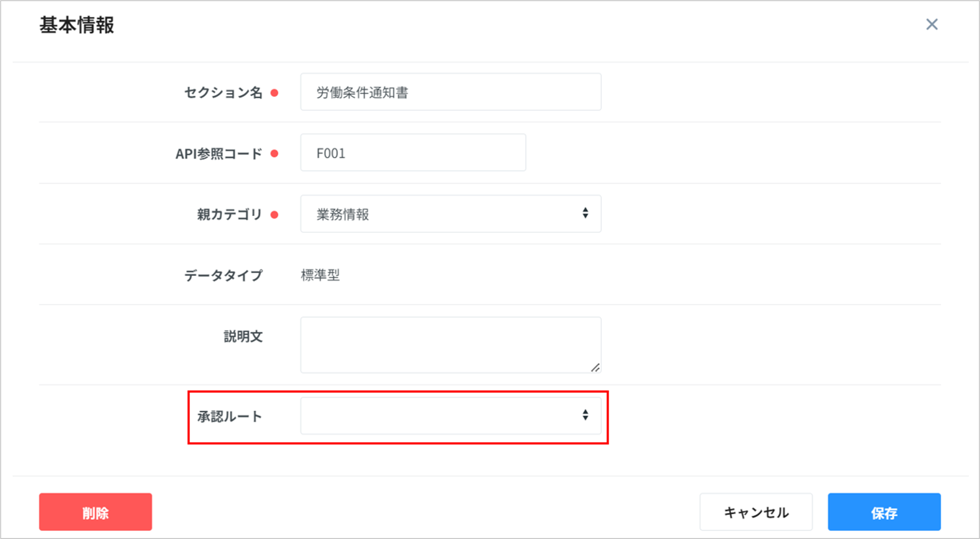This screenshot has width=980, height=539.
Task: Click inside the 説明文 text area
Action: point(450,345)
